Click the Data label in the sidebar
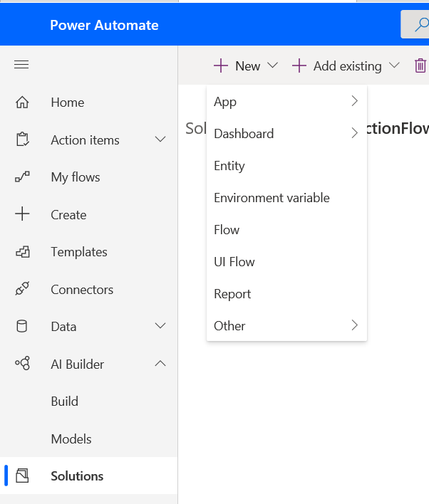The image size is (429, 504). (63, 327)
